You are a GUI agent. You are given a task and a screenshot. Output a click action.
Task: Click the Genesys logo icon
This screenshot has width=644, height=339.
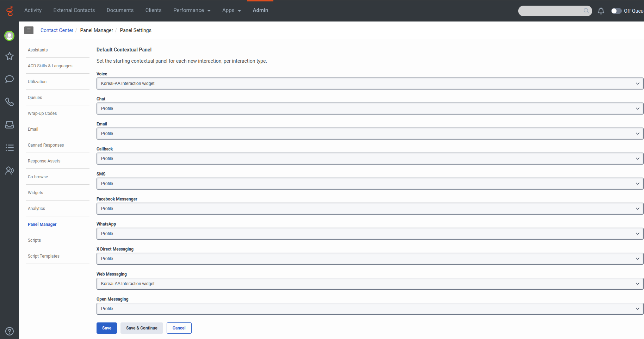click(x=10, y=11)
